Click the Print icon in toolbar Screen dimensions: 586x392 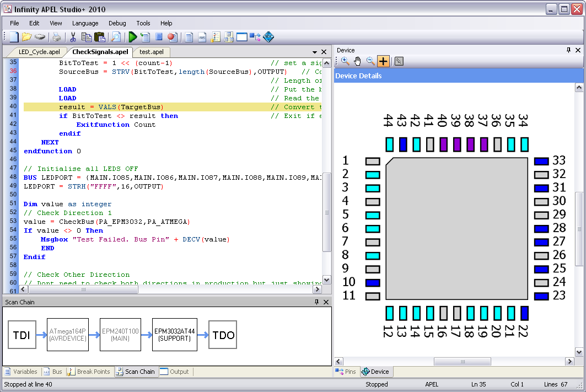[56, 37]
